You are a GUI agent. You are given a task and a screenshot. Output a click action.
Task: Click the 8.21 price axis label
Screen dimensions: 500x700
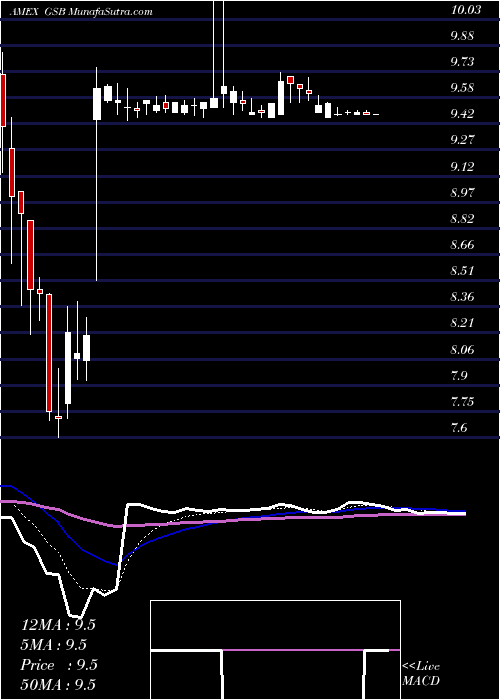coord(462,323)
